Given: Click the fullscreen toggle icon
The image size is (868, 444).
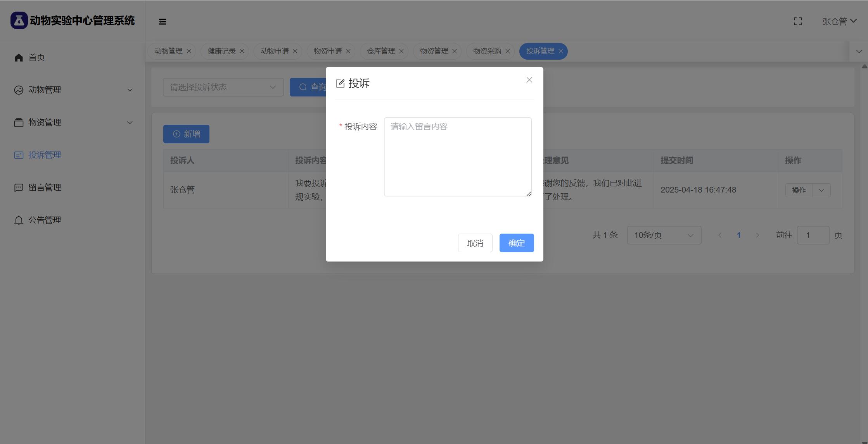Looking at the screenshot, I should point(797,22).
